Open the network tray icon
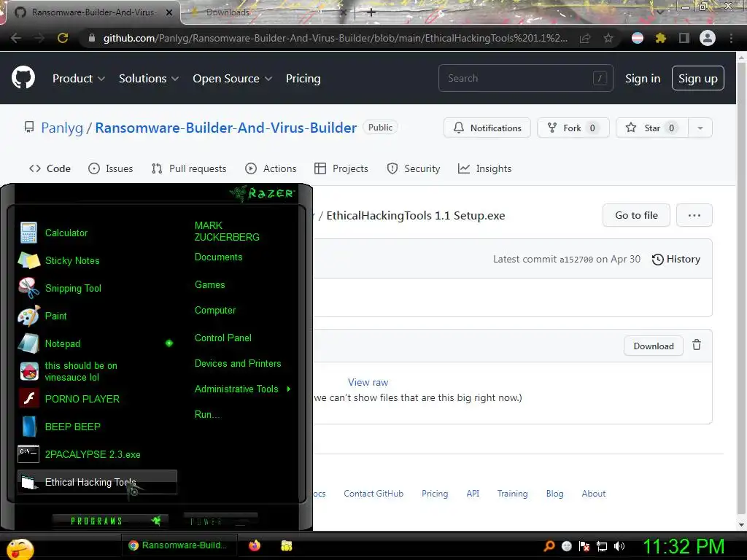 point(602,546)
